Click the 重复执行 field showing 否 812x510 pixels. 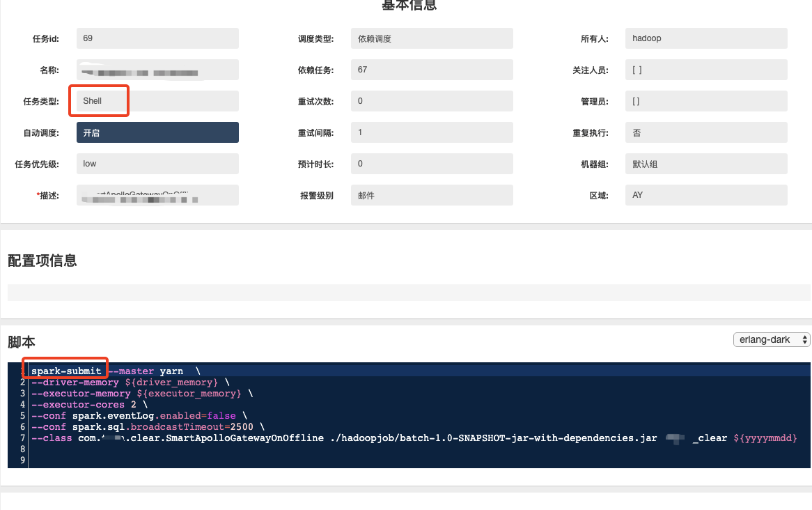tap(706, 132)
